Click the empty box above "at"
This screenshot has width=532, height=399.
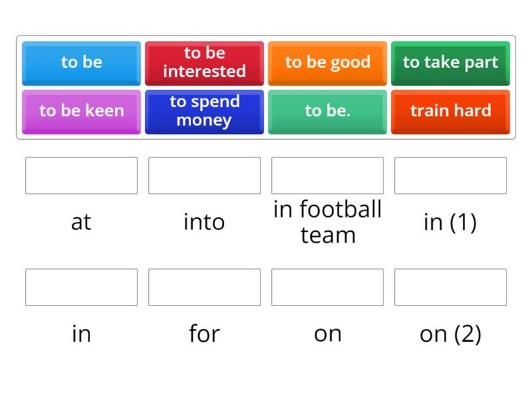coord(81,176)
